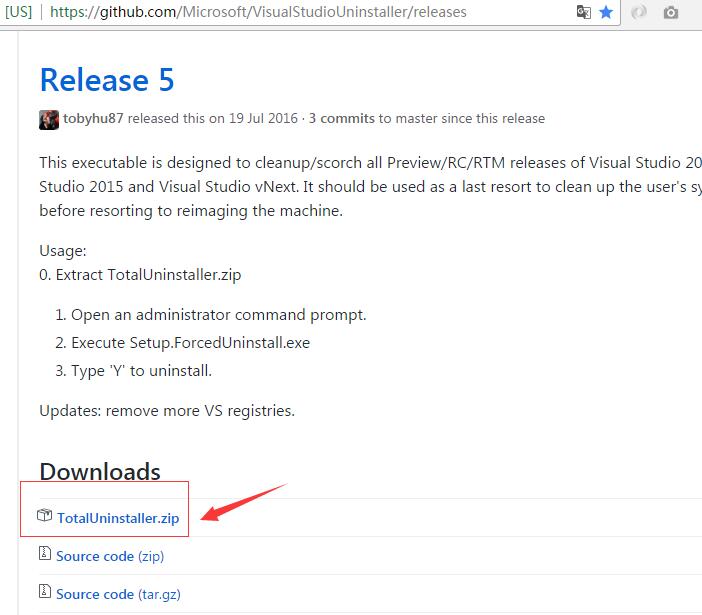The image size is (702, 615).
Task: Download Source code (tar.gz)
Action: (118, 594)
